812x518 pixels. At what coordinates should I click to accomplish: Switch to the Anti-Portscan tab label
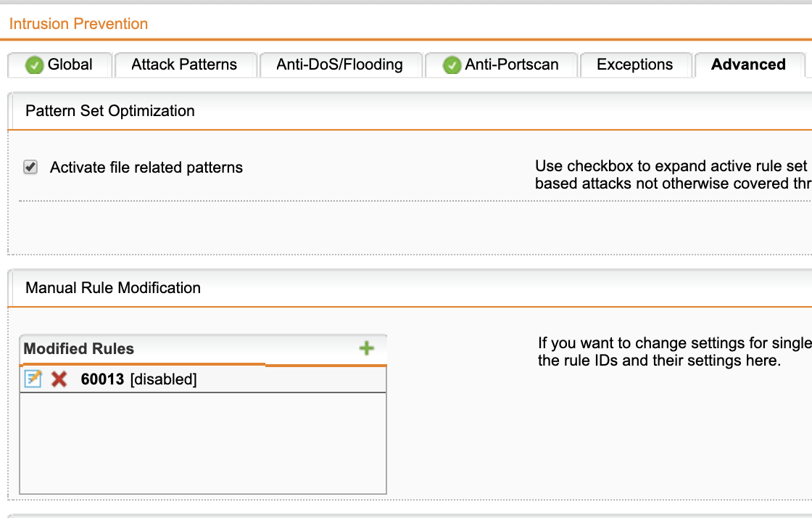point(512,65)
